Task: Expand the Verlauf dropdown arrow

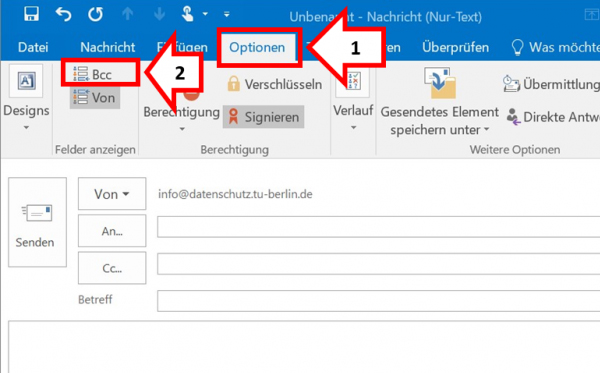Action: [354, 127]
